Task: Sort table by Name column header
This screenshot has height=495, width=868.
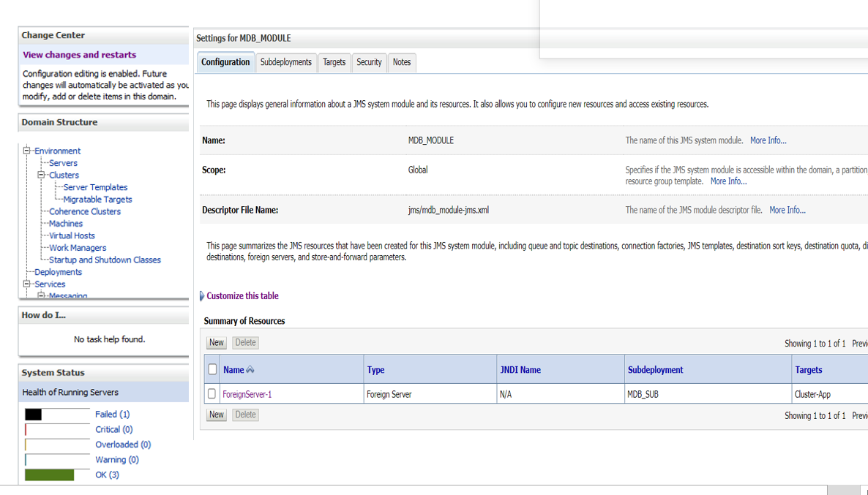Action: [233, 370]
